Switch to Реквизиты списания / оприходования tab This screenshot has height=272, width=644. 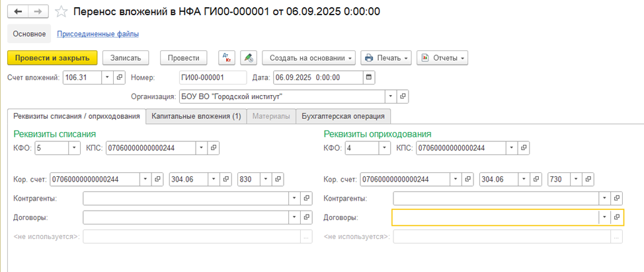click(77, 116)
